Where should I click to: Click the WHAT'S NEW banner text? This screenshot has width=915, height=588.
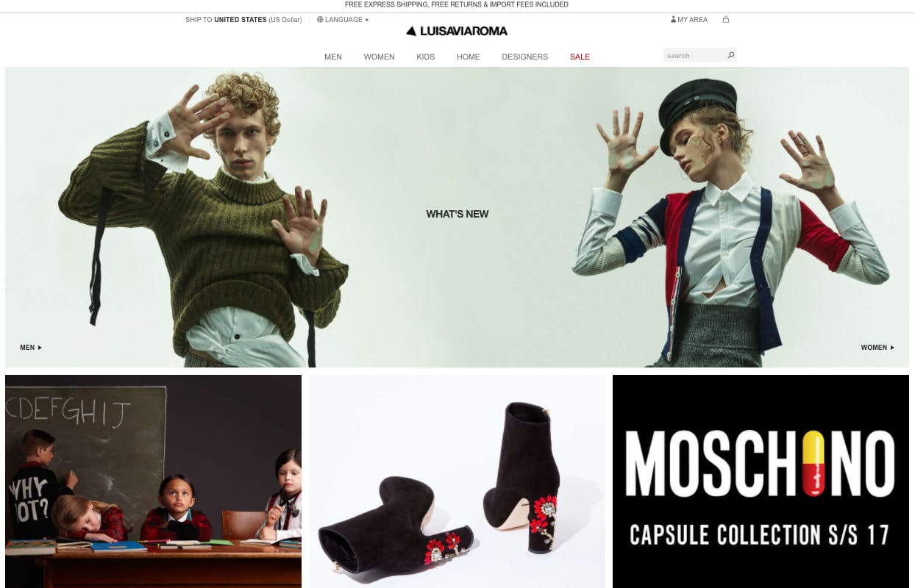[x=457, y=214]
